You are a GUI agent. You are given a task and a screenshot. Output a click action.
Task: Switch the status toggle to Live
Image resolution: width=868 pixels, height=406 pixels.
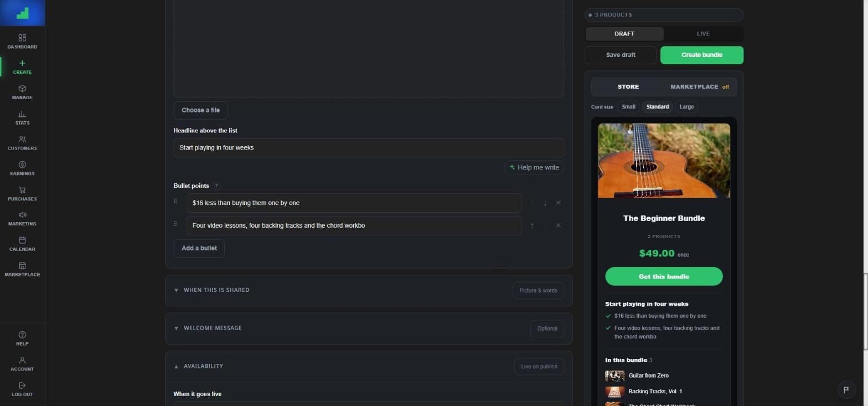coord(703,34)
